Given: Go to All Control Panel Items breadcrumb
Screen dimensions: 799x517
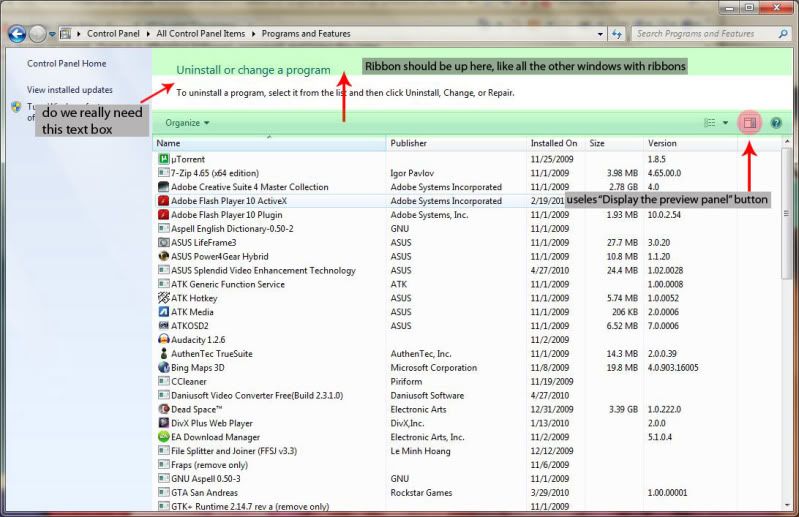Looking at the screenshot, I should [201, 34].
